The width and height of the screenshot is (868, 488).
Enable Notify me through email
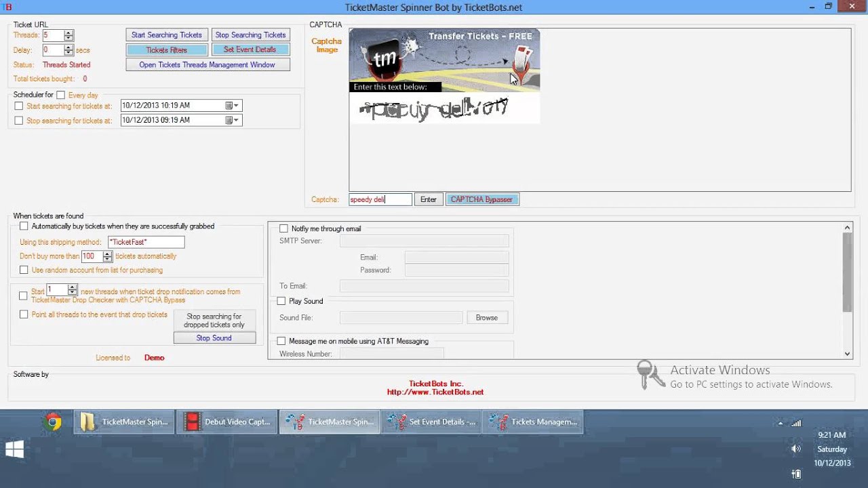click(283, 228)
